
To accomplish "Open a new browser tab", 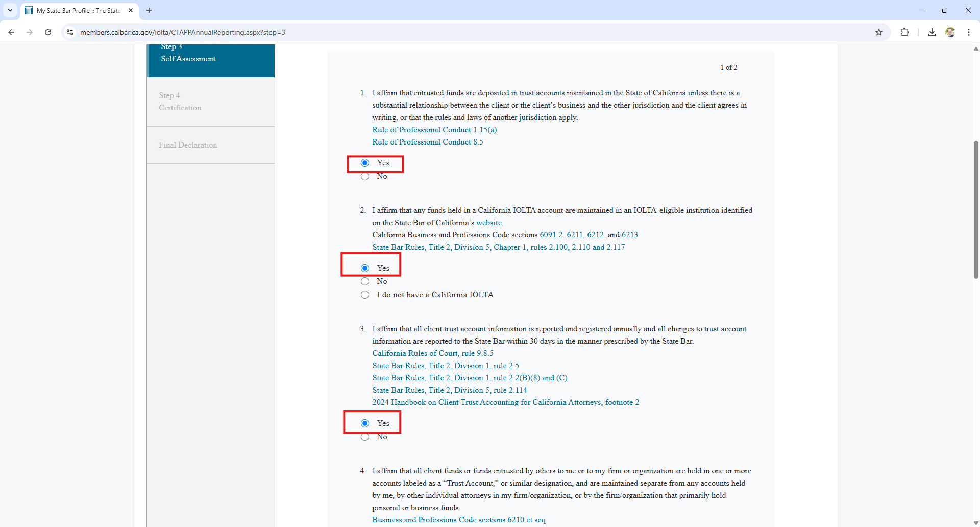I will (149, 10).
